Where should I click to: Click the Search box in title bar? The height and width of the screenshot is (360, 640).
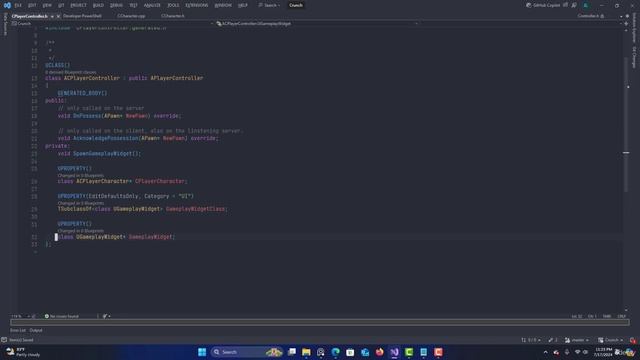click(x=269, y=5)
